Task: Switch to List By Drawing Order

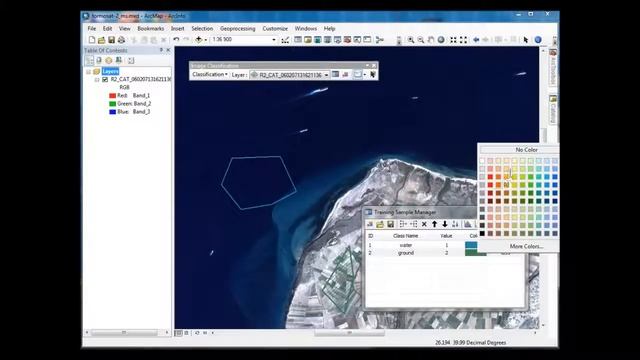Action: (x=89, y=60)
